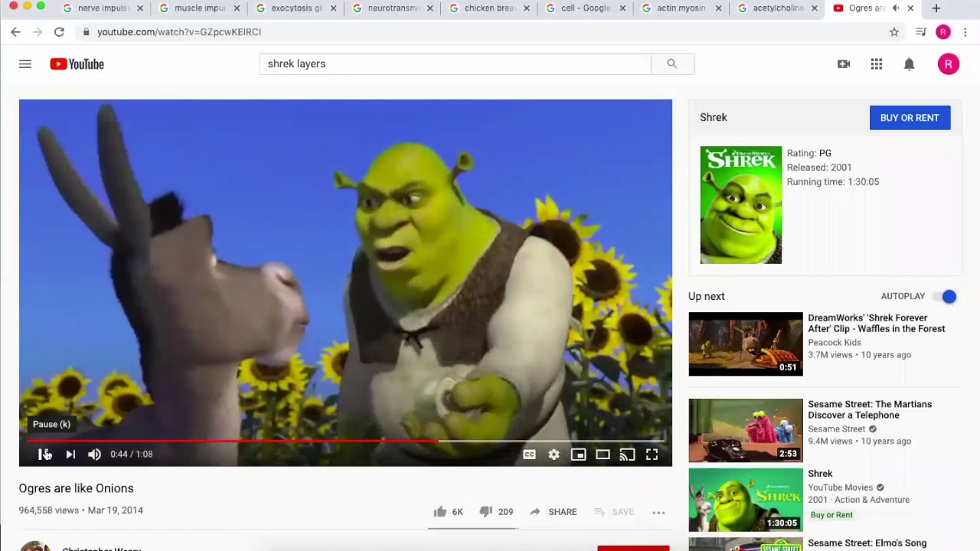
Task: Switch to the actin myosin tab
Action: point(683,8)
